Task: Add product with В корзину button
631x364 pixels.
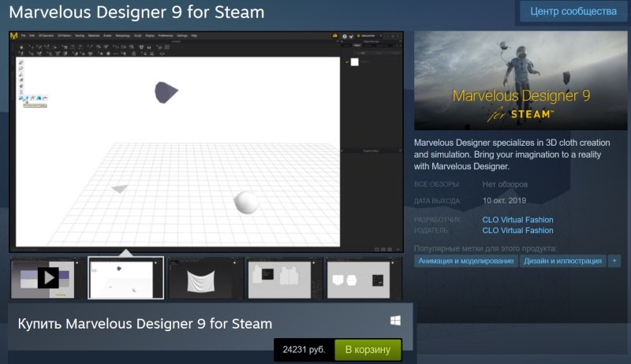Action: tap(368, 350)
